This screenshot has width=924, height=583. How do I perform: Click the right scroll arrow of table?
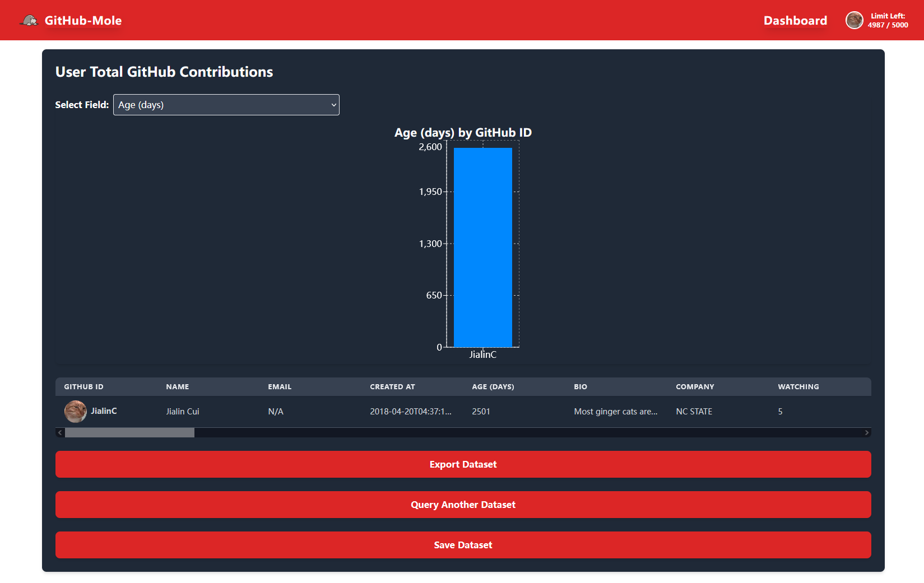pos(866,433)
